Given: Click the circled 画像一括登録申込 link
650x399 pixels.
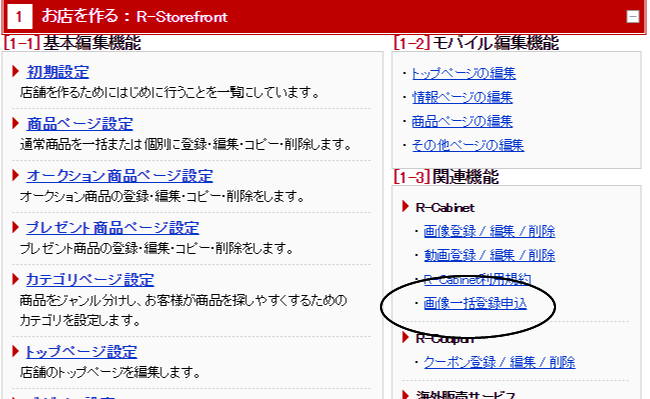Looking at the screenshot, I should pos(475,303).
